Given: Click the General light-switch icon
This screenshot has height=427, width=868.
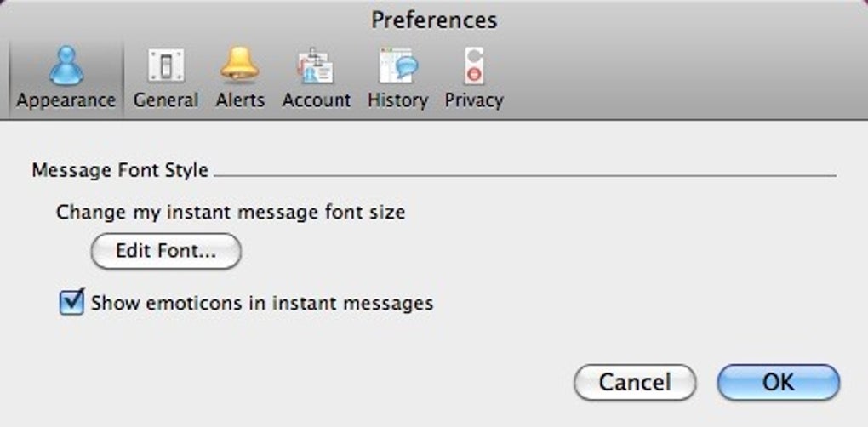Looking at the screenshot, I should [x=165, y=65].
